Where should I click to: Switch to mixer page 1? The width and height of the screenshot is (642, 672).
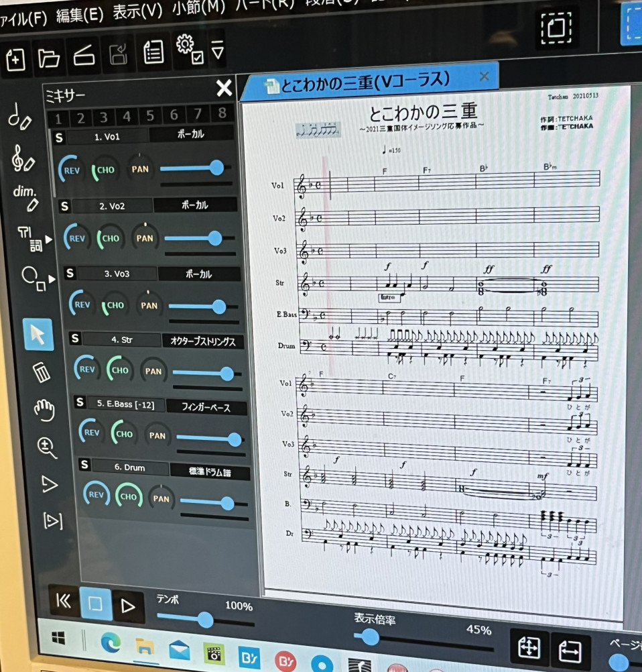(58, 119)
